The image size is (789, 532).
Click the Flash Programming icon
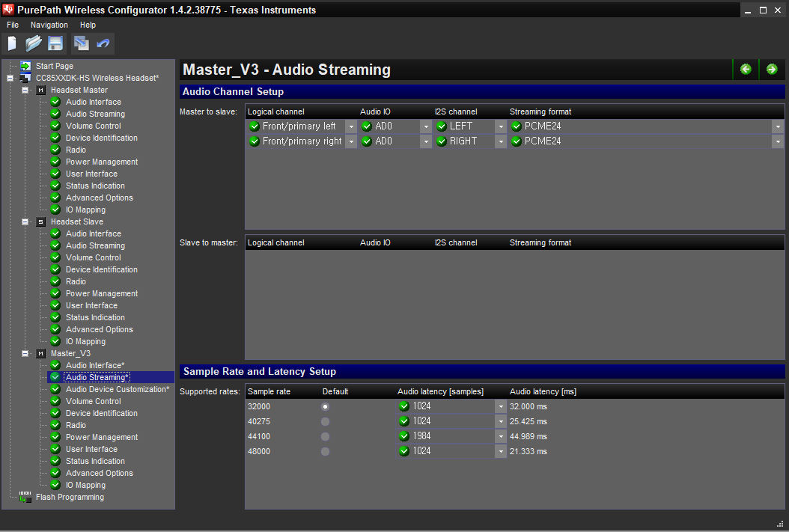[x=25, y=497]
